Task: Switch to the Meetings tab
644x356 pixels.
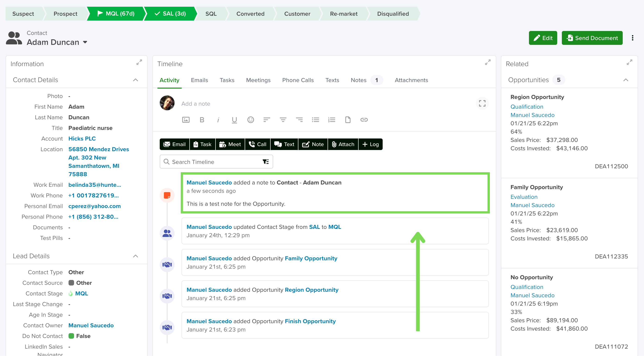Action: pos(258,80)
